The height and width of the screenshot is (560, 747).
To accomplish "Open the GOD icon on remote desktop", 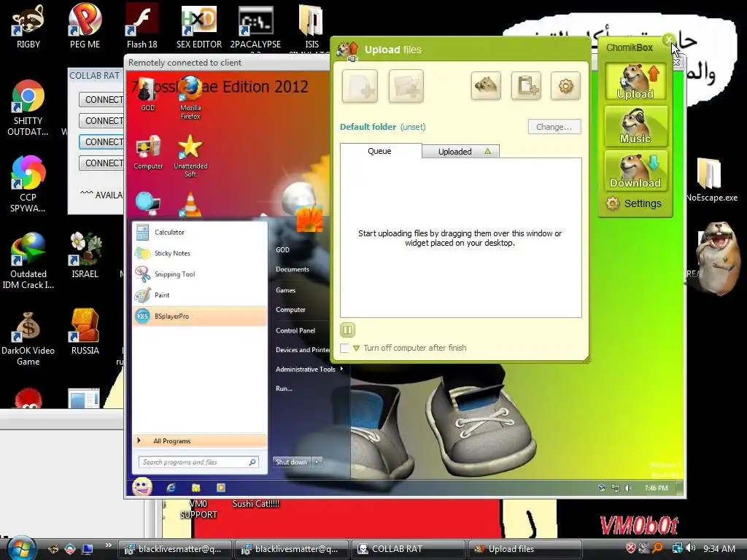I will 147,95.
